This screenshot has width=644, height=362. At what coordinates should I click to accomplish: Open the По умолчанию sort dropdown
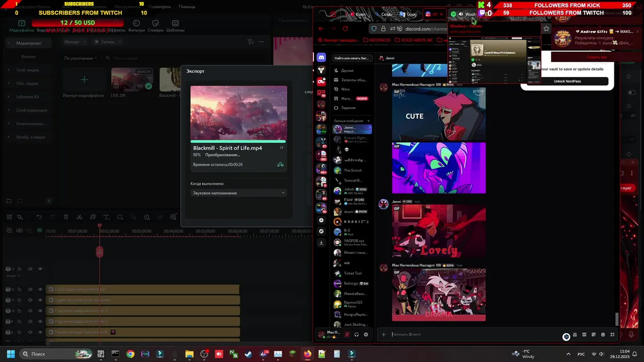tap(80, 58)
